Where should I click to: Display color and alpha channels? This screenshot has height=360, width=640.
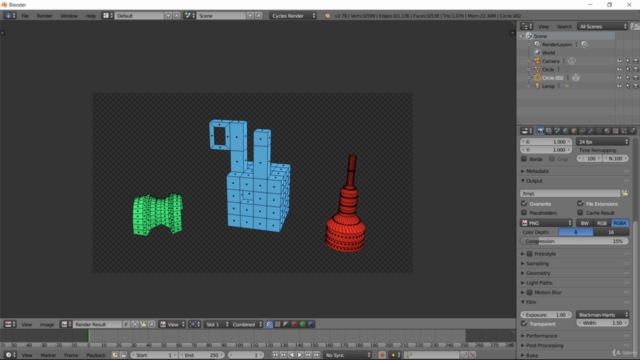(269, 324)
